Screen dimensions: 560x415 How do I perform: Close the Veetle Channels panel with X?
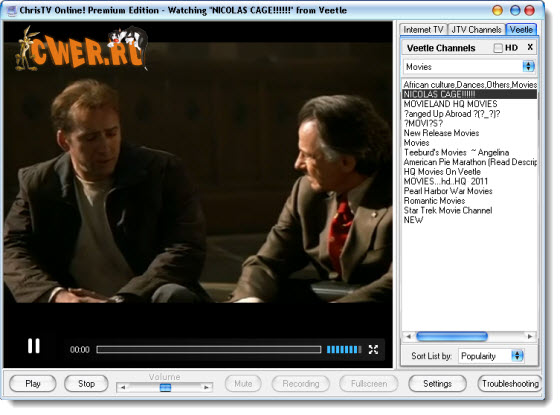(530, 47)
